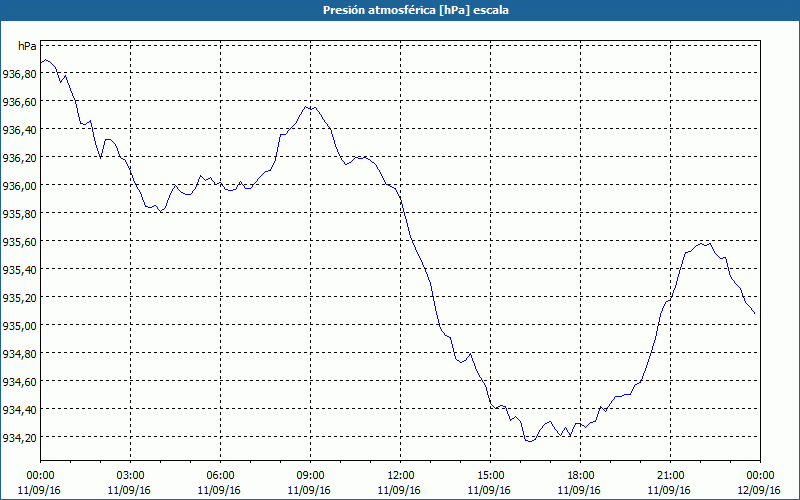Select the 18:00 time label
The width and height of the screenshot is (800, 500).
pyautogui.click(x=581, y=476)
